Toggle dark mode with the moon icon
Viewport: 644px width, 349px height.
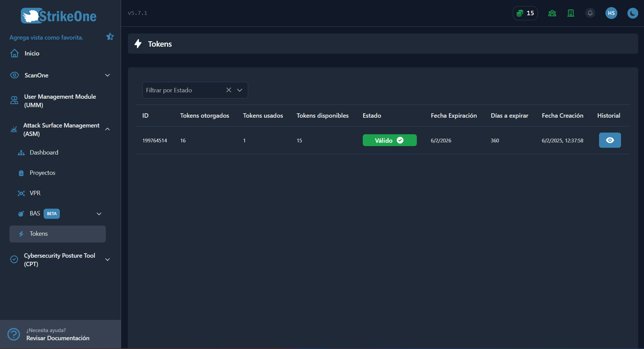click(632, 13)
